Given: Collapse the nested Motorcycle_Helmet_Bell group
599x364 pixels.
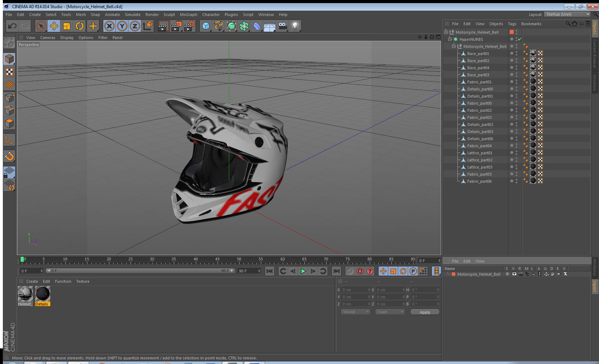Looking at the screenshot, I should [x=454, y=46].
